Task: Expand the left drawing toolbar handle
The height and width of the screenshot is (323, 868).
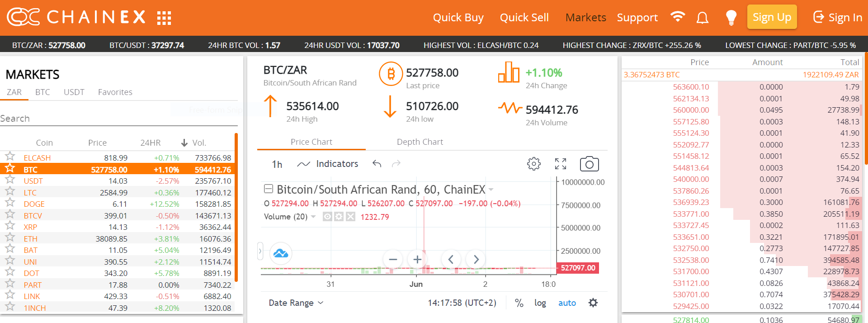Action: (x=260, y=251)
